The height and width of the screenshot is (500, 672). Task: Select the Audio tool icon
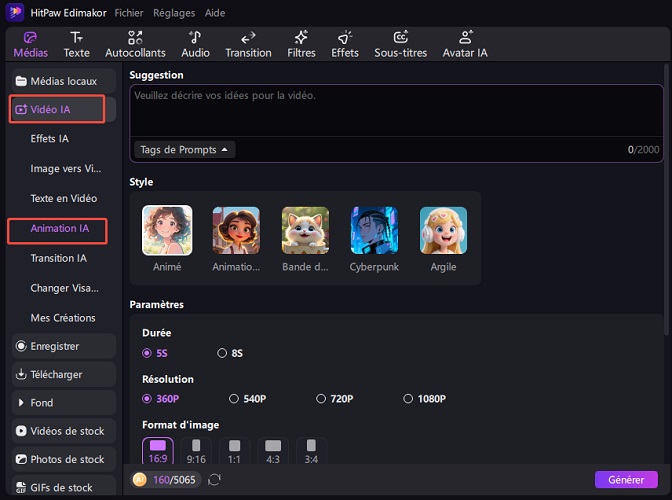pyautogui.click(x=195, y=44)
